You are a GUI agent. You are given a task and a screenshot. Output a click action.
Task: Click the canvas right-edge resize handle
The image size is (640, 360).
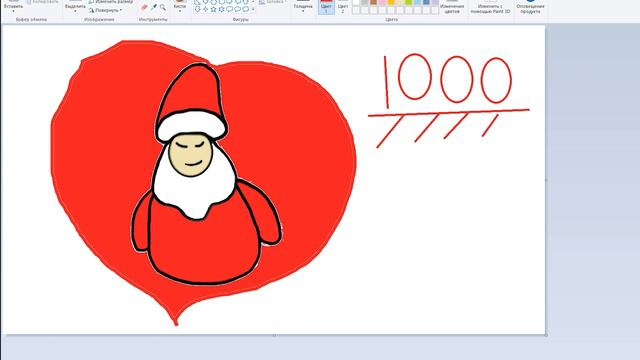pos(546,180)
